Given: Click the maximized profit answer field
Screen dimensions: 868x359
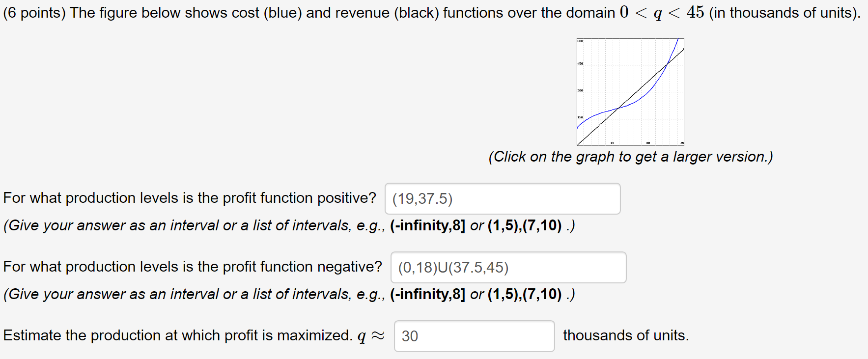Looking at the screenshot, I should click(x=474, y=335).
